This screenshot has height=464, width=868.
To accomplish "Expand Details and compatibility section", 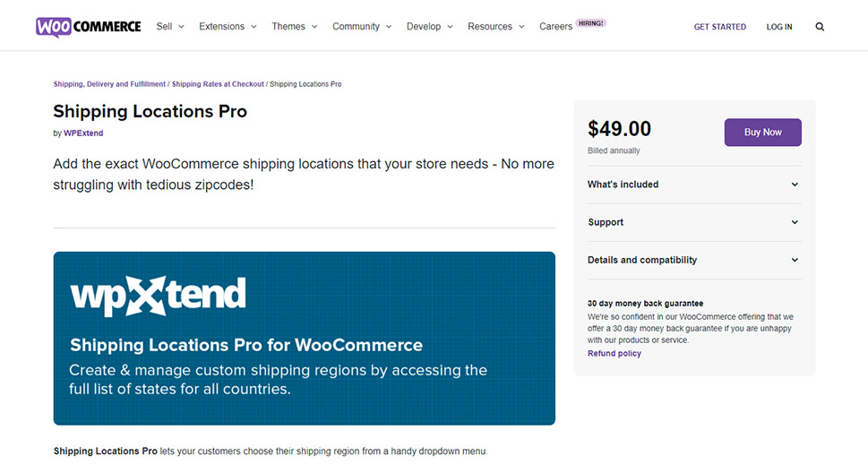I will click(x=692, y=260).
